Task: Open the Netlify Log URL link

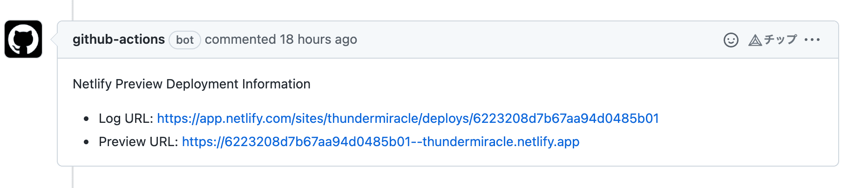Action: click(x=407, y=119)
